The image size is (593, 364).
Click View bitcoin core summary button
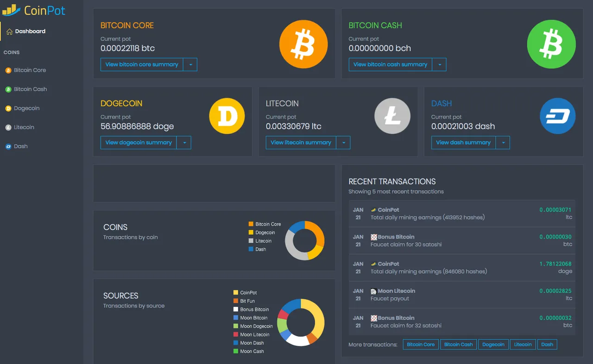(x=142, y=64)
